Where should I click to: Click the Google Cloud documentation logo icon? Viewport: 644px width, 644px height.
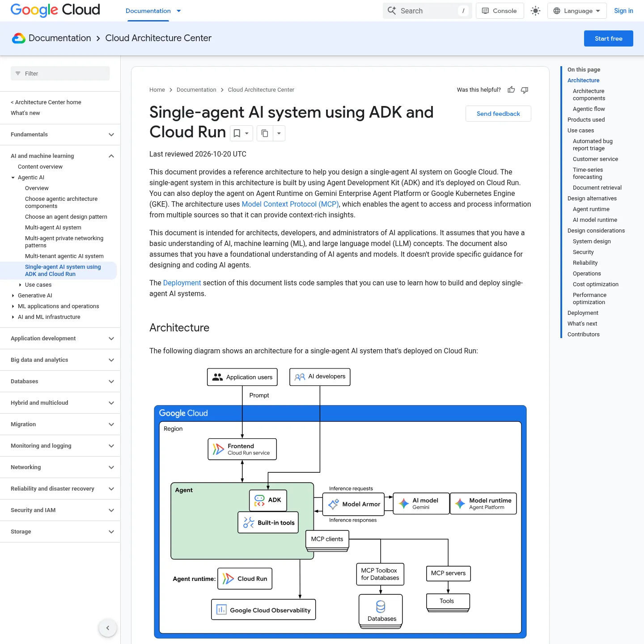[19, 38]
